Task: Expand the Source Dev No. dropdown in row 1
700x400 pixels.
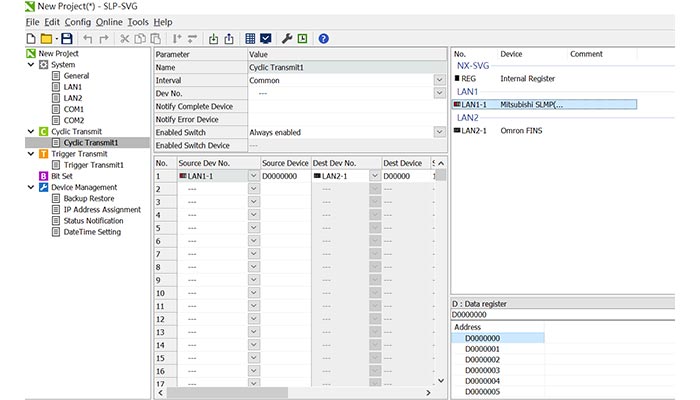Action: [253, 175]
